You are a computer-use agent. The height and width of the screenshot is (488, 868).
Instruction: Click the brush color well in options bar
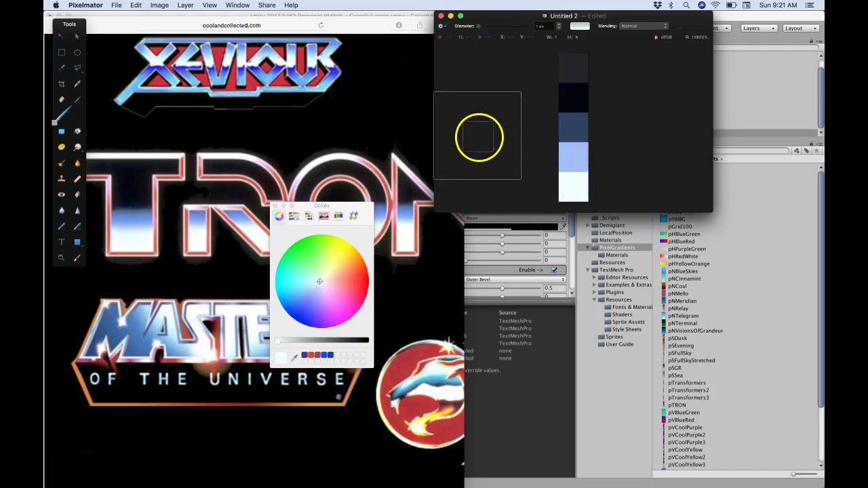point(580,26)
